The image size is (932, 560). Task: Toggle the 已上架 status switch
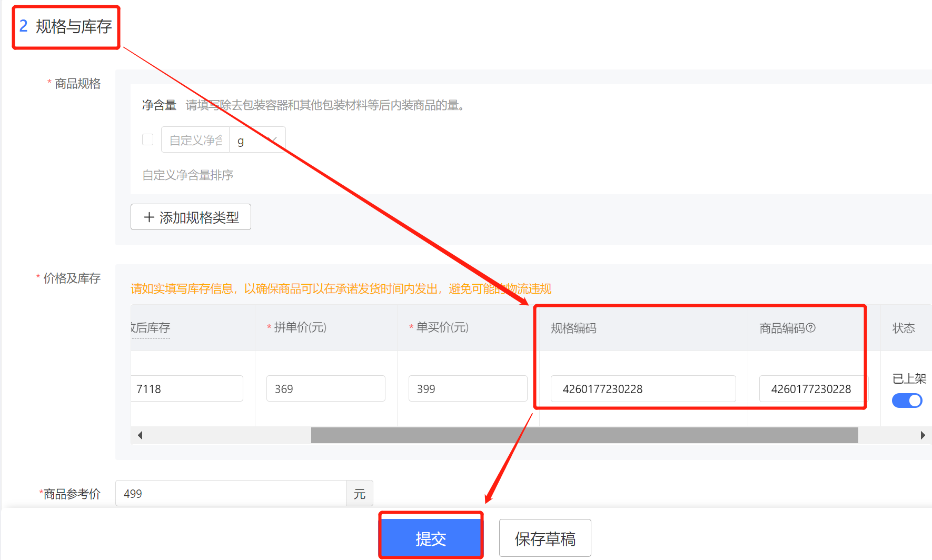point(907,401)
